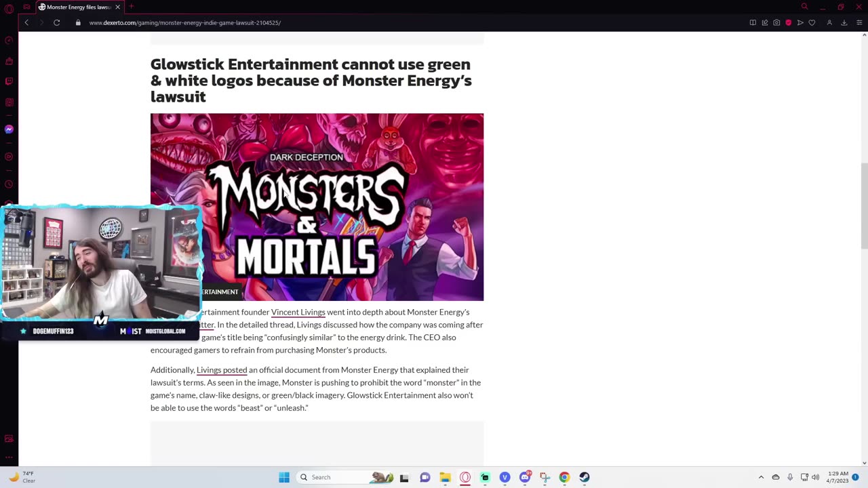The image size is (868, 488).
Task: Open File Explorer from the taskbar
Action: coord(445,477)
